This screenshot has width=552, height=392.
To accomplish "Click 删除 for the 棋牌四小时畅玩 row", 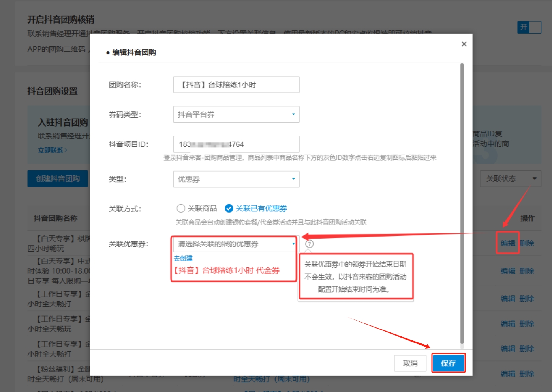I will click(527, 243).
